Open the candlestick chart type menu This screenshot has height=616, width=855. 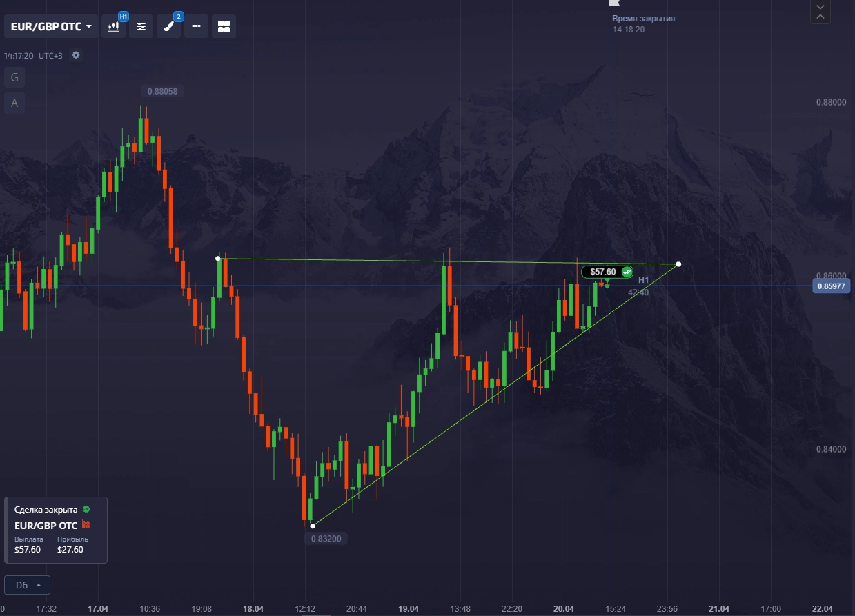tap(114, 26)
